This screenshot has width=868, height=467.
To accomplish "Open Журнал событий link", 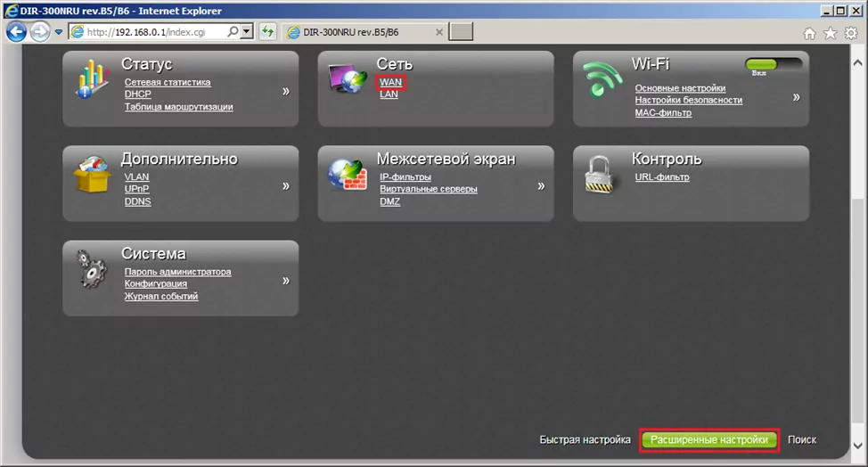I will [161, 297].
